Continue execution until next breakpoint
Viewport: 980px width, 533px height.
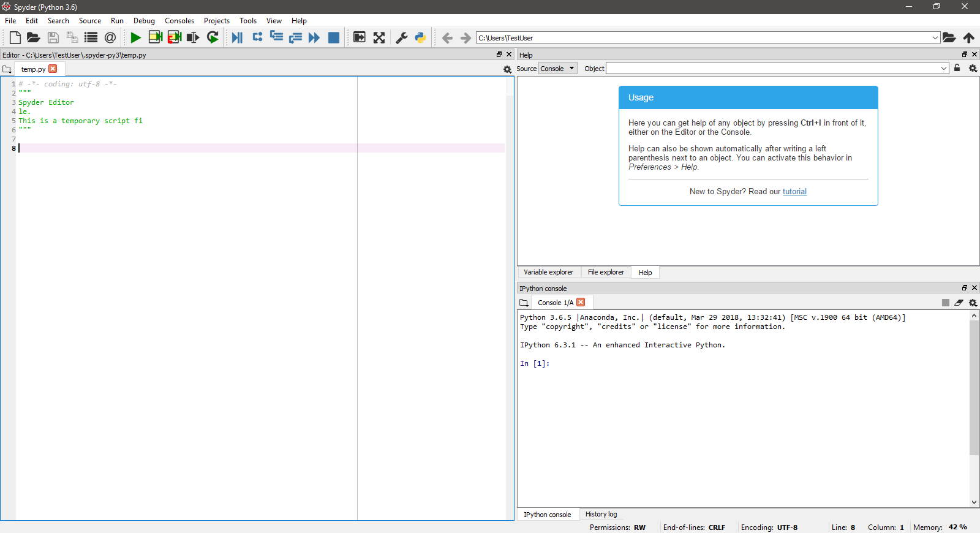click(x=314, y=37)
